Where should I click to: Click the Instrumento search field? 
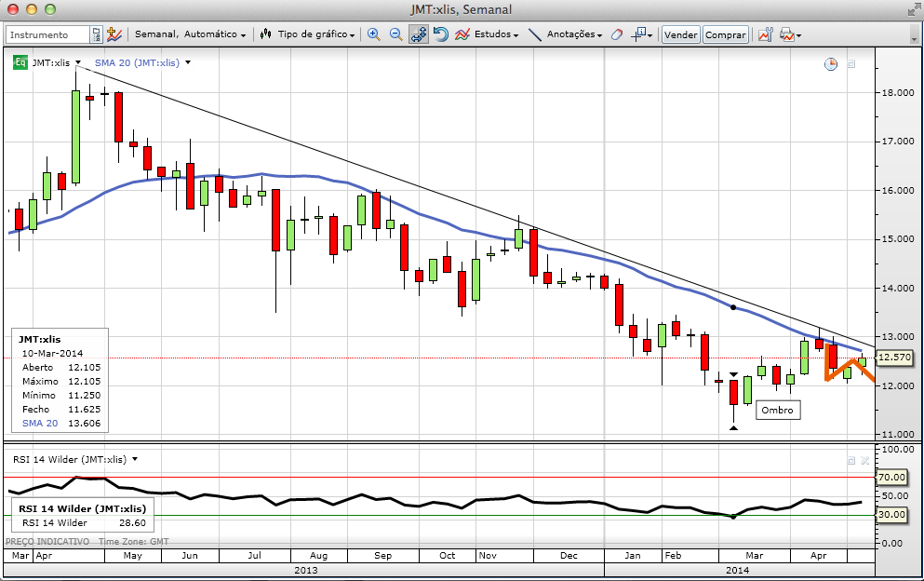(47, 34)
